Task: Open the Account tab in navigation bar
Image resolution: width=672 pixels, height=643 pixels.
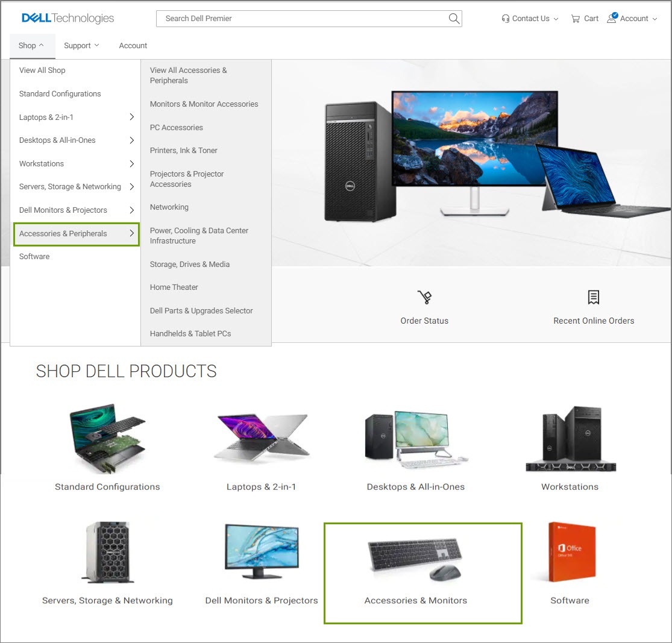Action: pos(133,45)
